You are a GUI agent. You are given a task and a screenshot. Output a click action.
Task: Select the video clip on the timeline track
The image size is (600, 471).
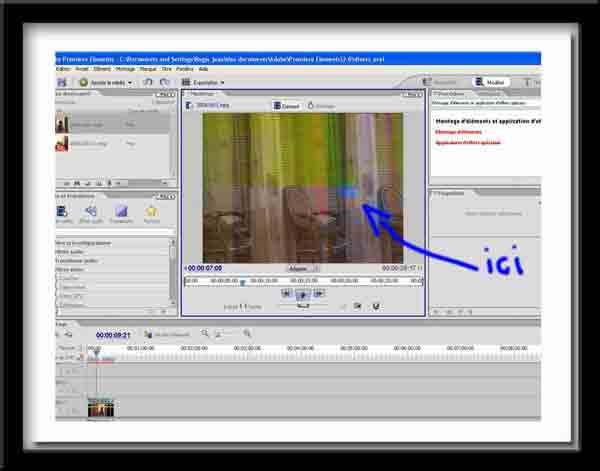pos(101,408)
